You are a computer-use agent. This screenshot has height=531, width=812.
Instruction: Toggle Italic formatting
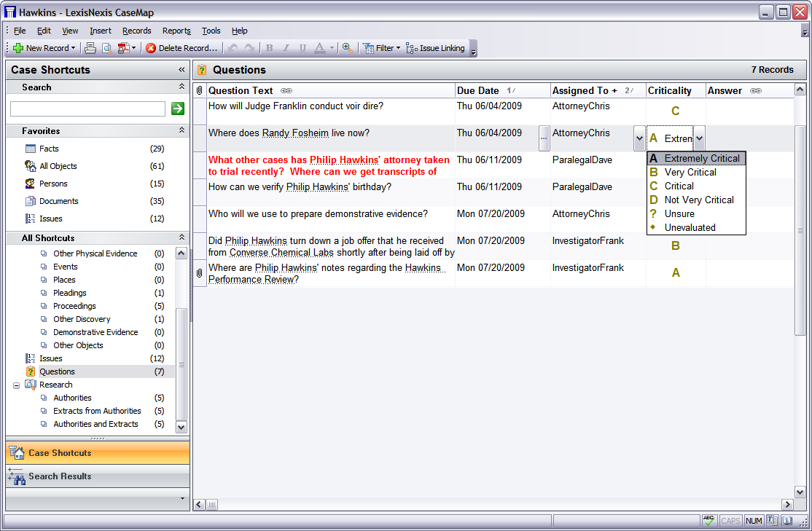point(286,48)
